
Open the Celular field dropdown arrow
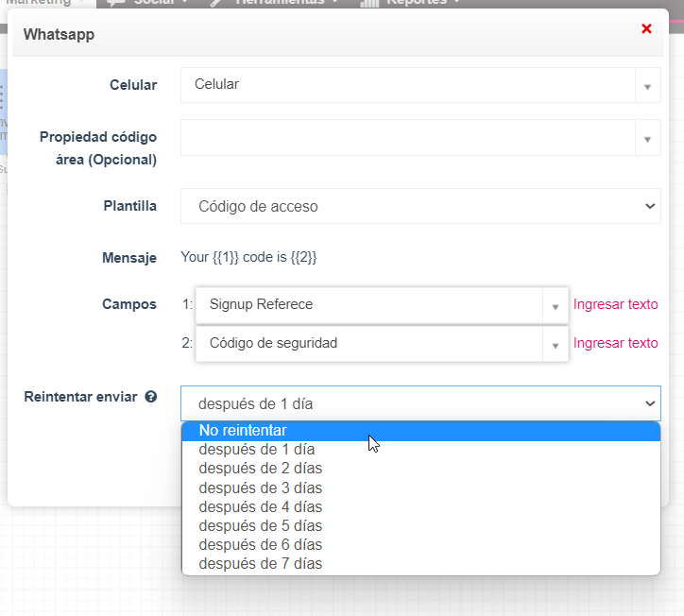click(x=647, y=85)
